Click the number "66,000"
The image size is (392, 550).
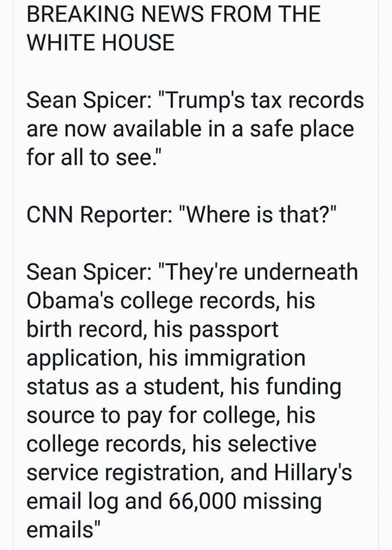pos(194,502)
